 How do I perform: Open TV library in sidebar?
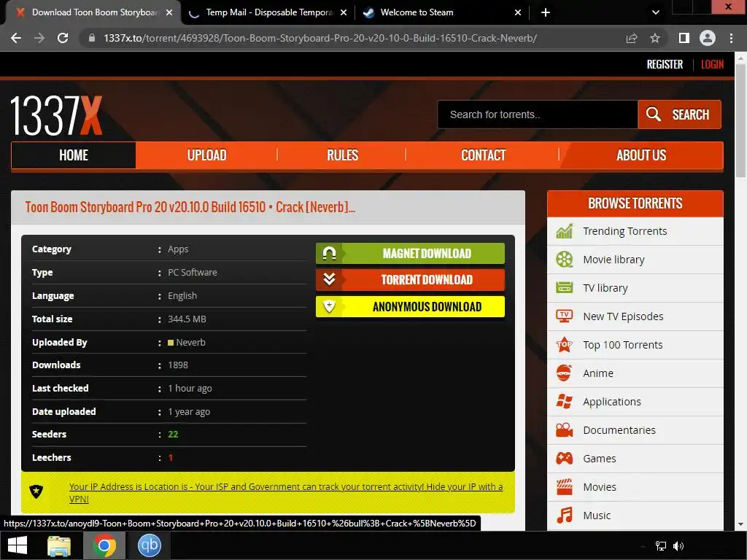point(635,288)
